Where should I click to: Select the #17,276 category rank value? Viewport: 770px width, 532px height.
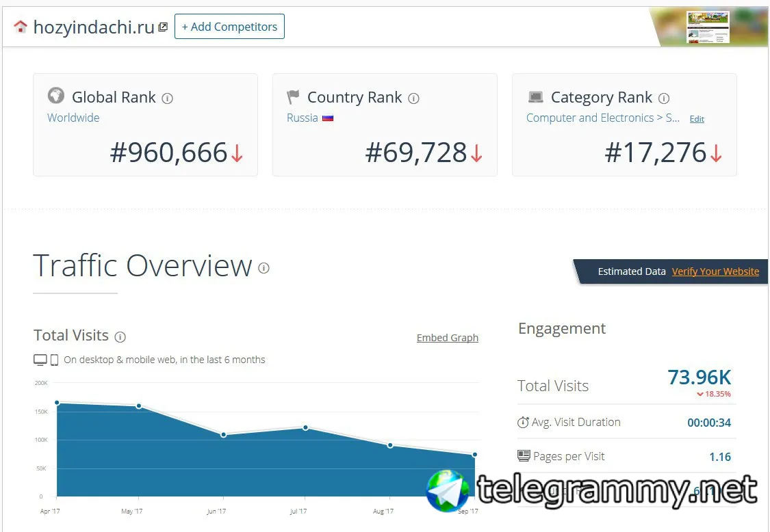tap(655, 152)
